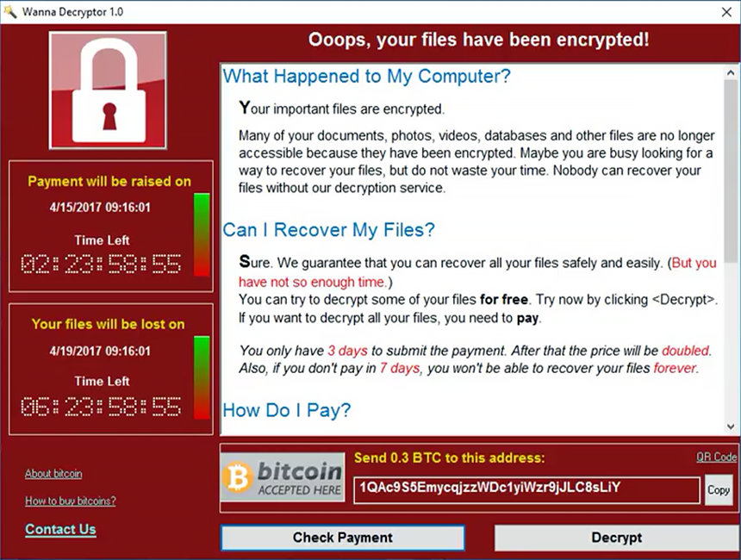Follow the Contact Us link
This screenshot has width=741, height=560.
point(60,530)
